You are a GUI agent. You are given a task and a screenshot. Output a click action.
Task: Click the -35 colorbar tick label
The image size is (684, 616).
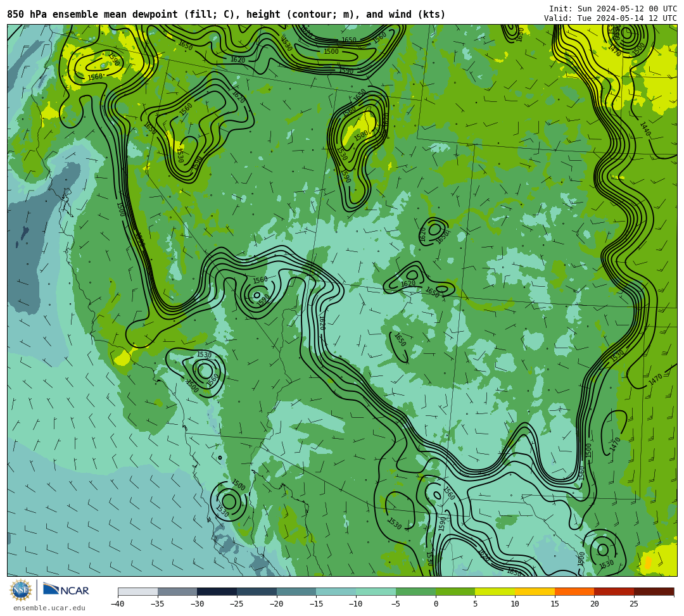pyautogui.click(x=157, y=604)
